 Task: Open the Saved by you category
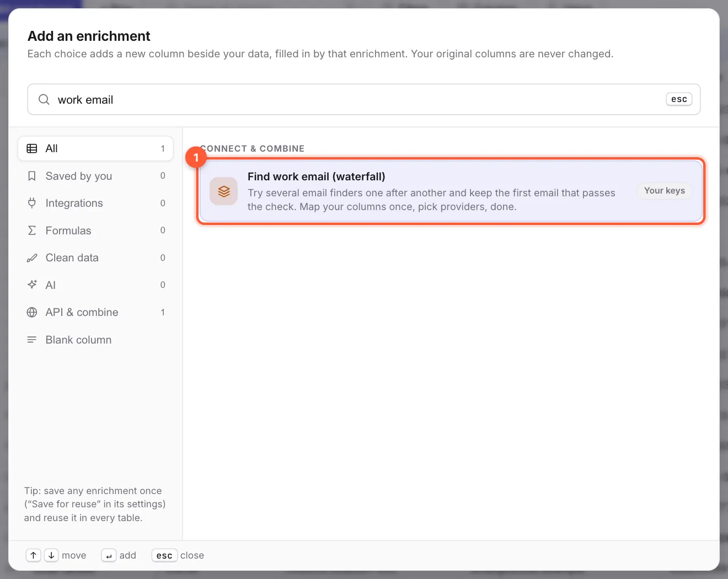[x=95, y=176]
